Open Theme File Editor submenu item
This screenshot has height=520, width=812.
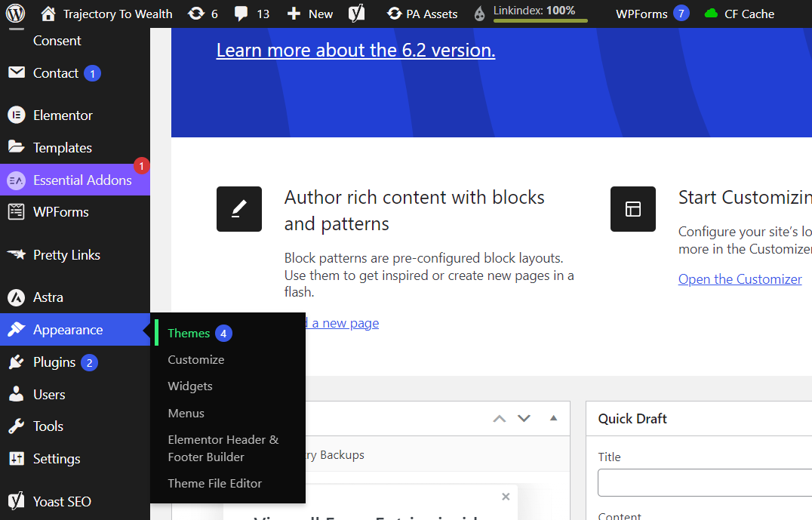[x=214, y=483]
